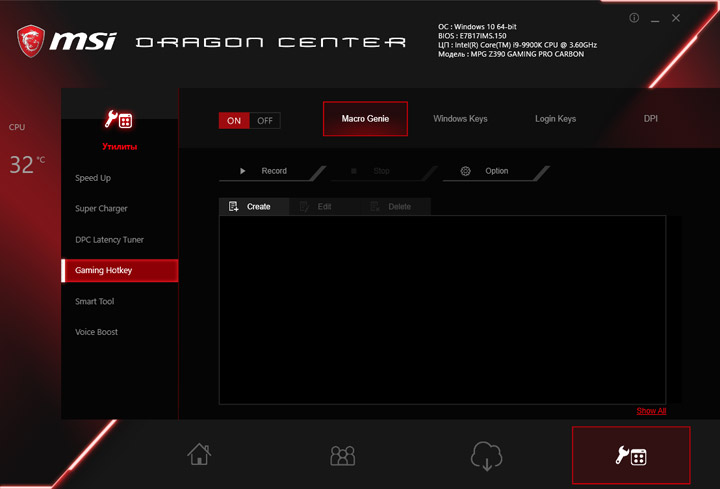Switch Gaming Hotkey to ON

234,121
